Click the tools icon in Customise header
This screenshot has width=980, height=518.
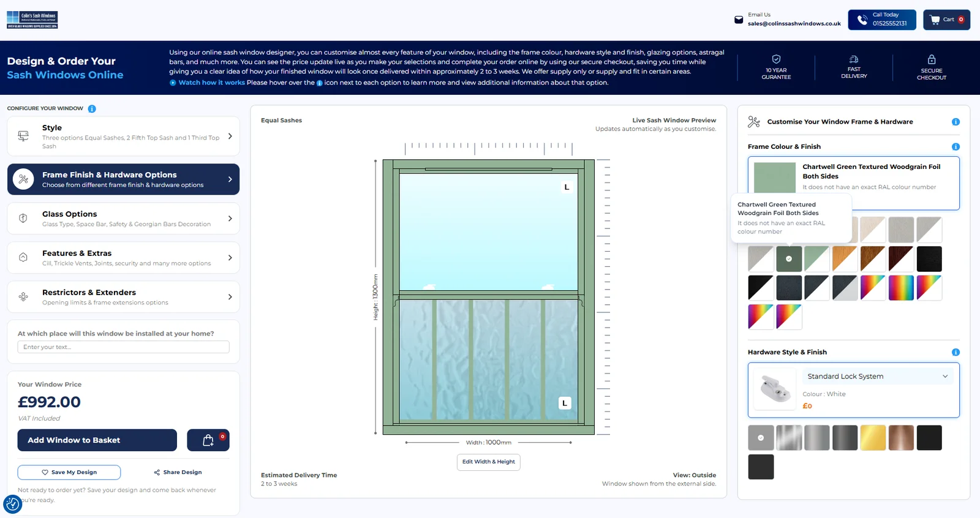754,122
